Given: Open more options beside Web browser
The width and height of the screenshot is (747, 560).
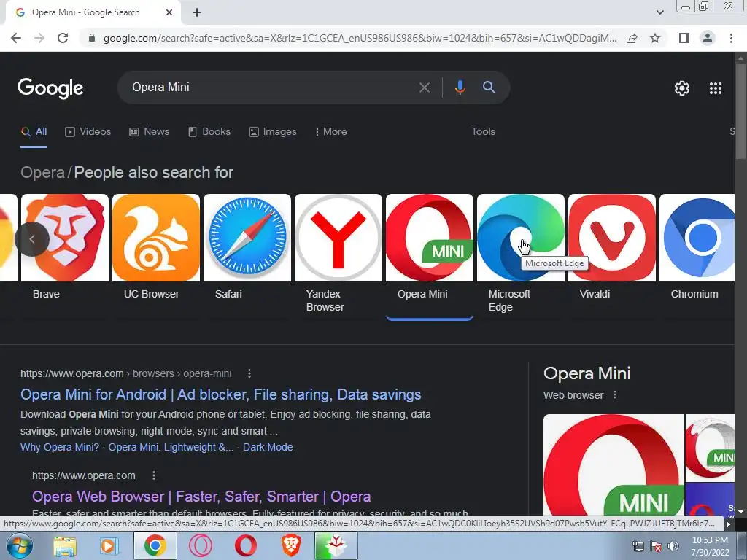Looking at the screenshot, I should click(x=615, y=394).
